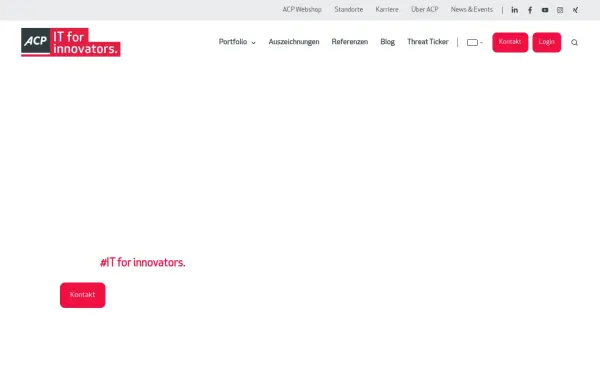Go to News & Events

pos(472,10)
